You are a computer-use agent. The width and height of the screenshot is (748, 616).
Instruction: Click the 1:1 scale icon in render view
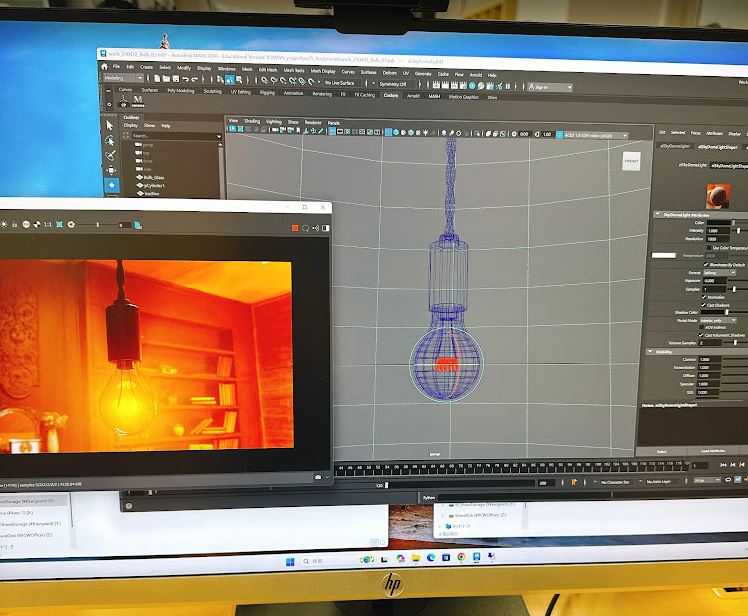48,224
